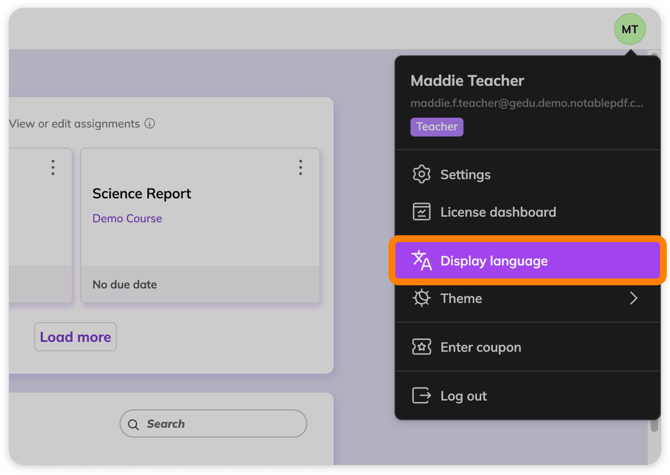Open License dashboard menu entry
The height and width of the screenshot is (475, 670).
[528, 212]
